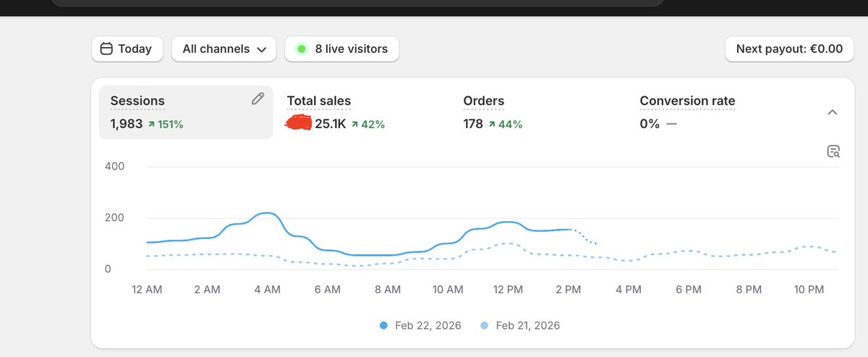This screenshot has height=357, width=868.
Task: Click the green live visitors indicator dot
Action: click(x=301, y=49)
